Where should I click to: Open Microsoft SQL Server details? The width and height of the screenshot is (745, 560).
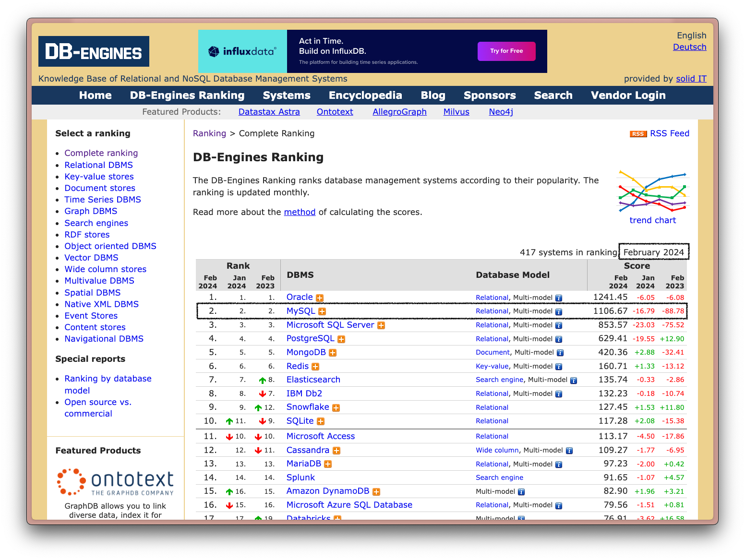click(330, 325)
